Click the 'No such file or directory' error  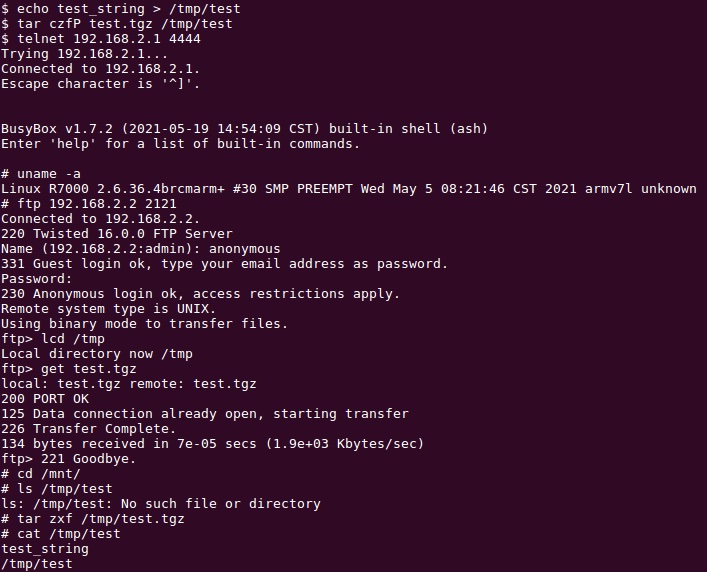click(221, 504)
